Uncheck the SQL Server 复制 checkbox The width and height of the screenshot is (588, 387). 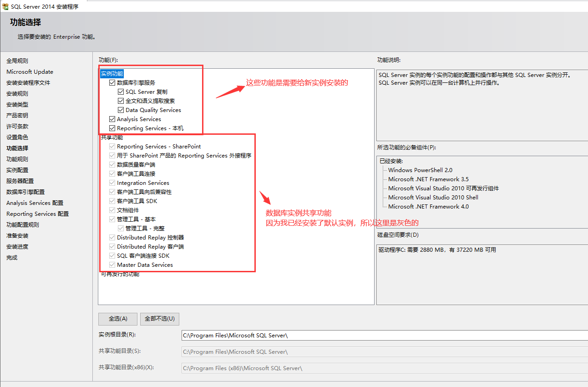[121, 92]
